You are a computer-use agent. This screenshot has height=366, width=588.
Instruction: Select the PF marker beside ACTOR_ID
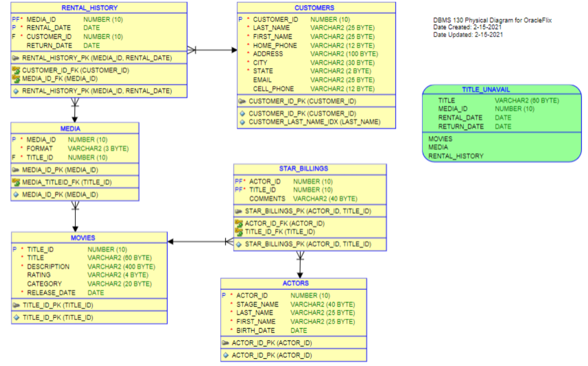coord(239,181)
